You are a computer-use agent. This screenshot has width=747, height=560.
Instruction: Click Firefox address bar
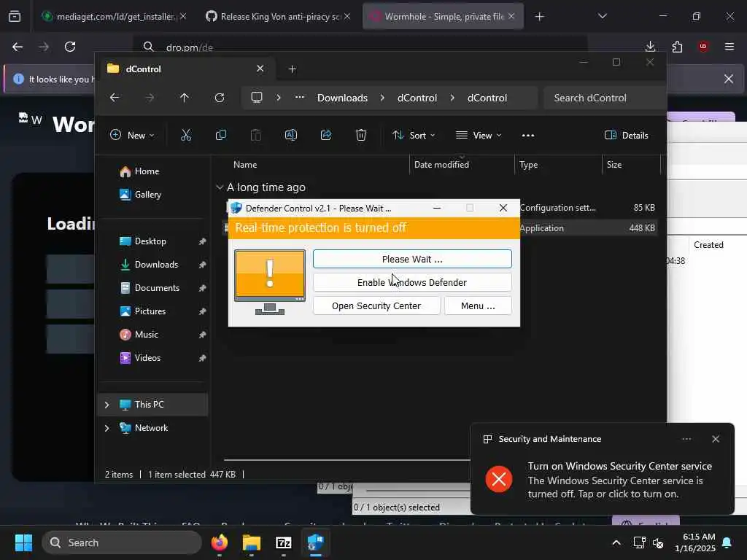tap(360, 47)
